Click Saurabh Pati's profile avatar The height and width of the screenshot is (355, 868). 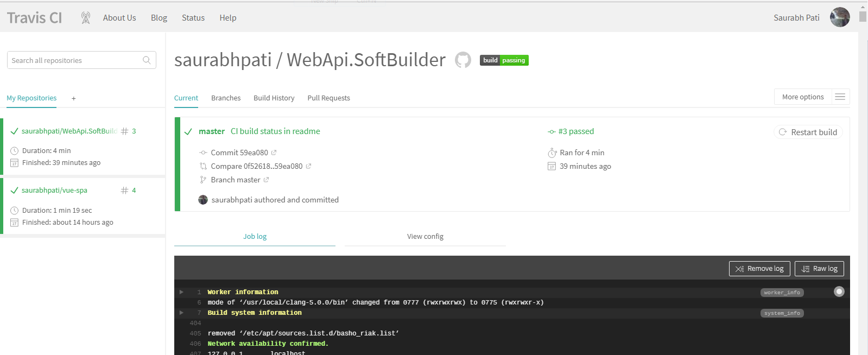839,17
